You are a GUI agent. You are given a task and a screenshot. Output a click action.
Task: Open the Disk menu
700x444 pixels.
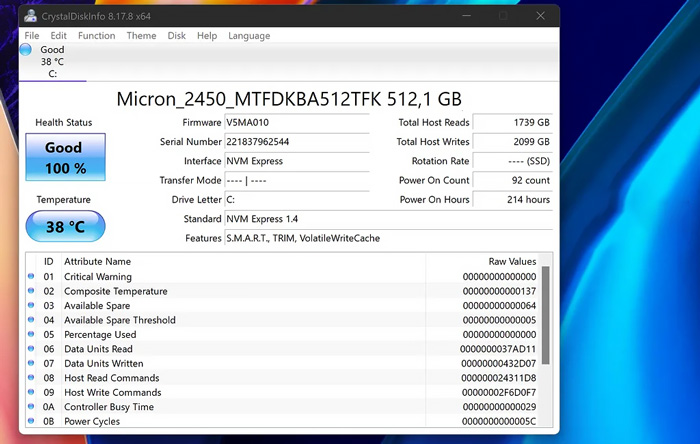point(176,36)
